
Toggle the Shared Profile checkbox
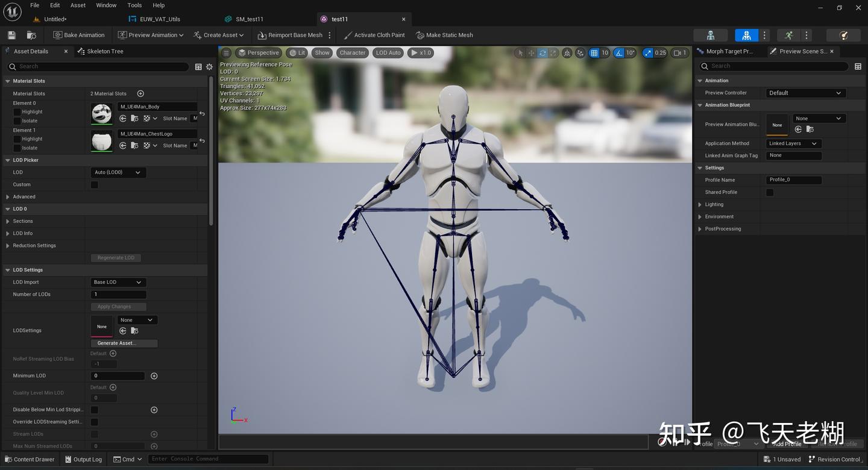click(x=770, y=192)
